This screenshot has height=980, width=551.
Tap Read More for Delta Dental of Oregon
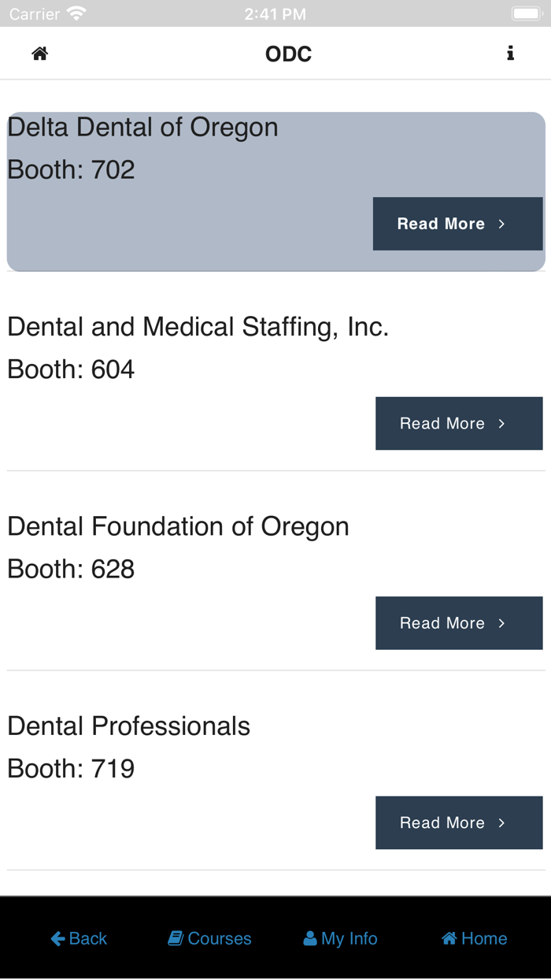pyautogui.click(x=457, y=224)
